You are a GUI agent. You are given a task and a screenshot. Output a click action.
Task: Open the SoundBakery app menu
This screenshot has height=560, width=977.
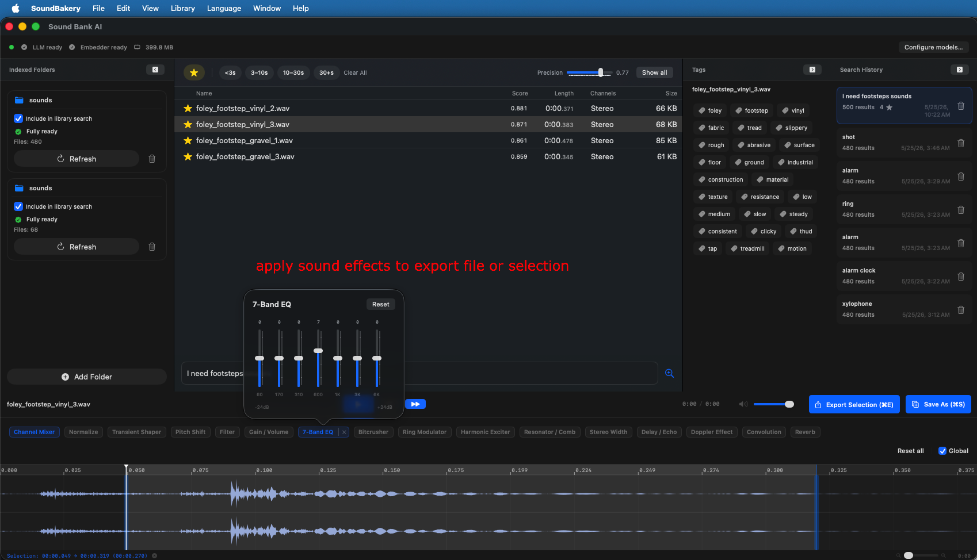point(56,8)
